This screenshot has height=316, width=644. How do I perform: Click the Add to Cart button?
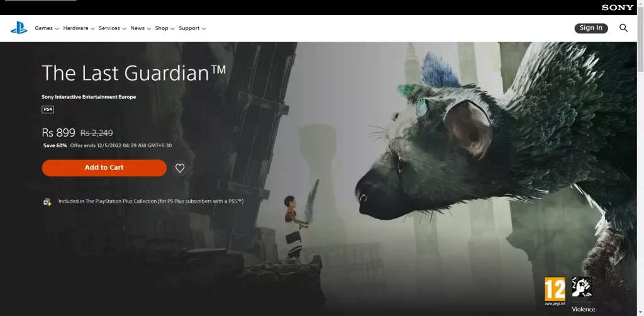click(104, 167)
